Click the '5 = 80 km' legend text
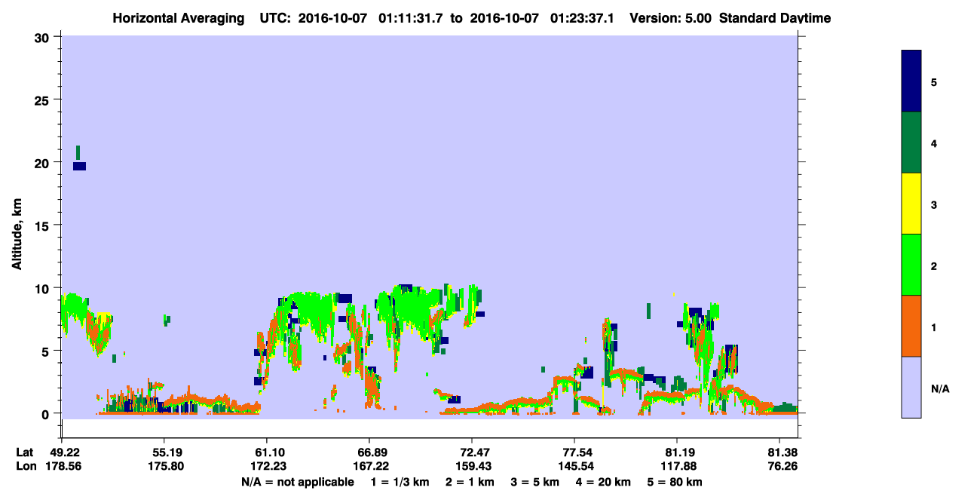The width and height of the screenshot is (980, 503). [674, 482]
